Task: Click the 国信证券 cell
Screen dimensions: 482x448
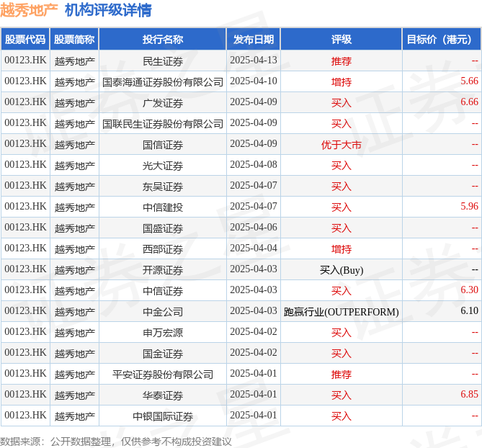Action: (163, 145)
